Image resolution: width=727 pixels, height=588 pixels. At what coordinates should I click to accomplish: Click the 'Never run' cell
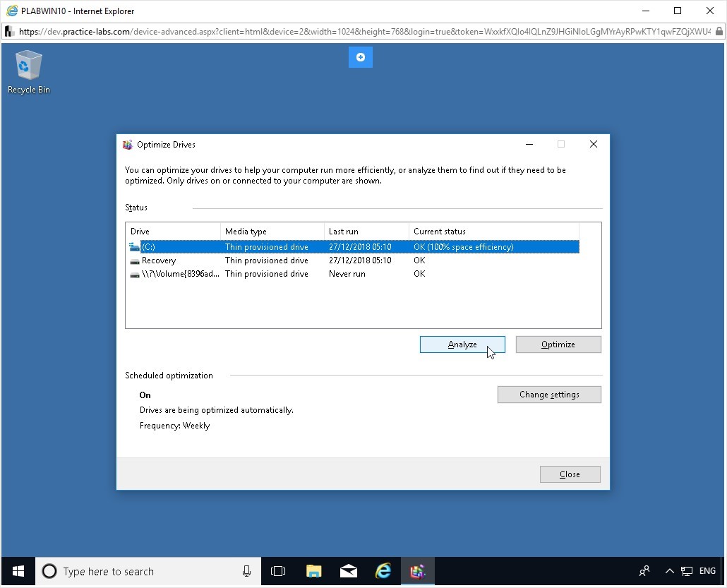pos(347,274)
